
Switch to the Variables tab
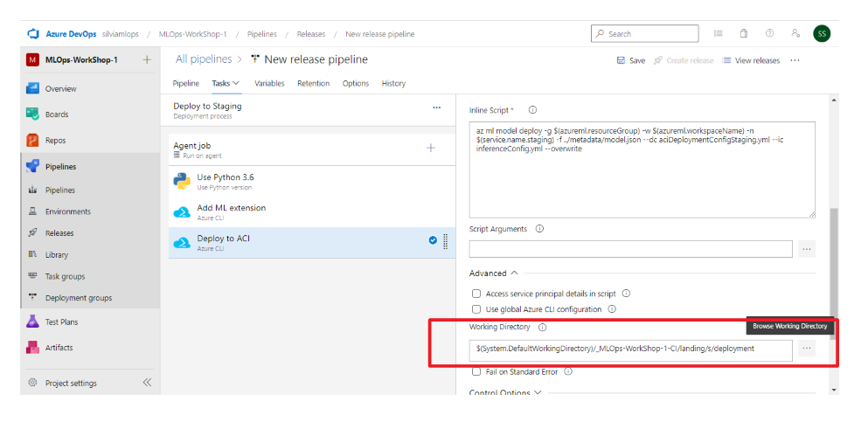pyautogui.click(x=269, y=84)
